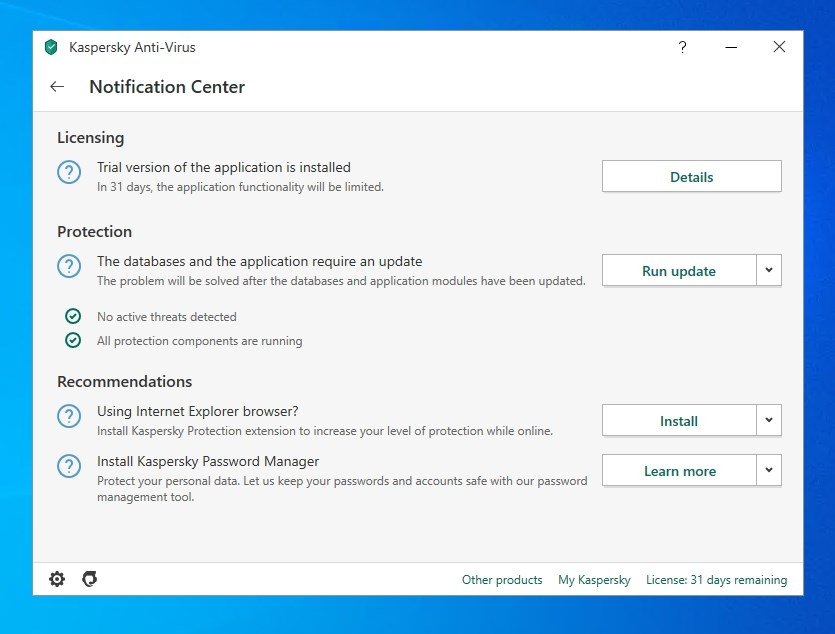Click the Kaspersky shield logo icon
The width and height of the screenshot is (835, 634).
pyautogui.click(x=51, y=47)
